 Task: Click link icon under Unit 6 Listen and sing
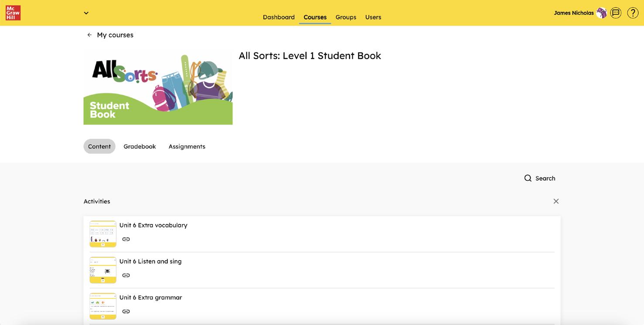click(x=126, y=275)
